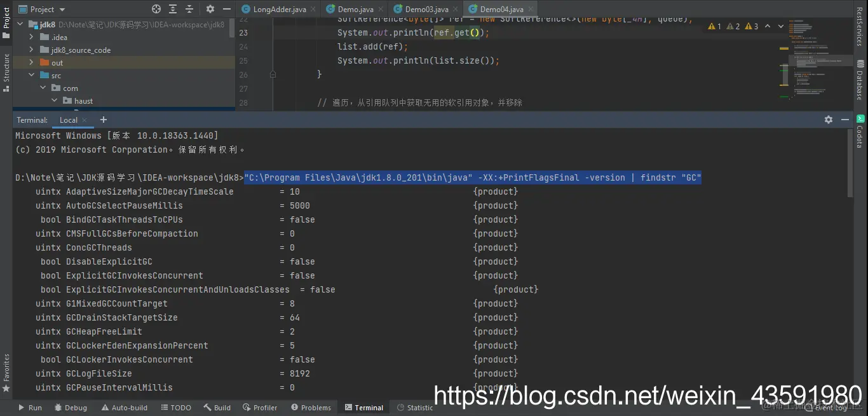The image size is (868, 416).
Task: Open Terminal panel settings gear
Action: [x=829, y=120]
